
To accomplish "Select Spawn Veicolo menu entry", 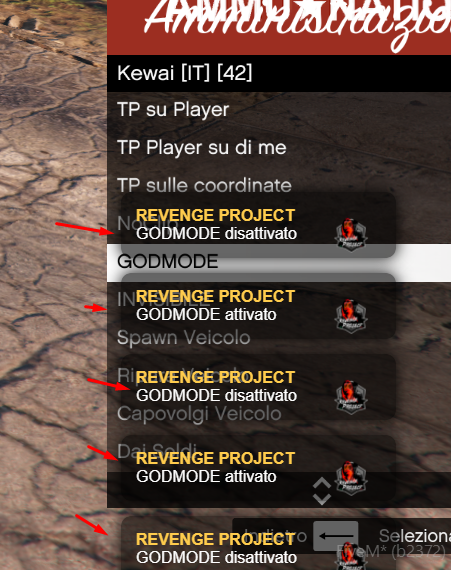I will [279, 338].
